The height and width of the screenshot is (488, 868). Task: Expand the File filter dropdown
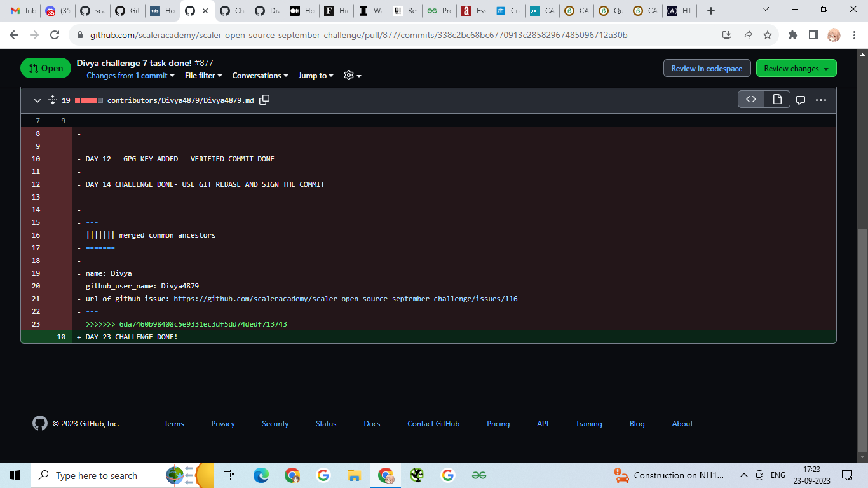click(202, 76)
